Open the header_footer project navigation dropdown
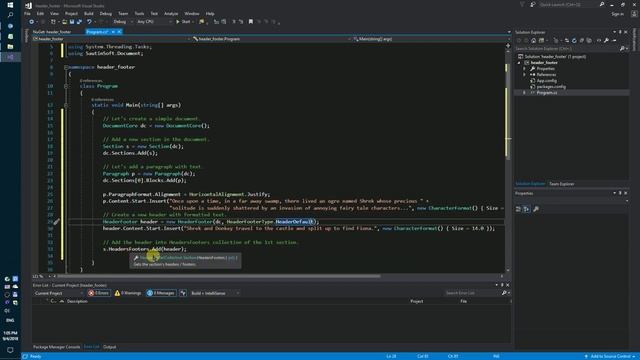This screenshot has width=640, height=360. (x=112, y=39)
